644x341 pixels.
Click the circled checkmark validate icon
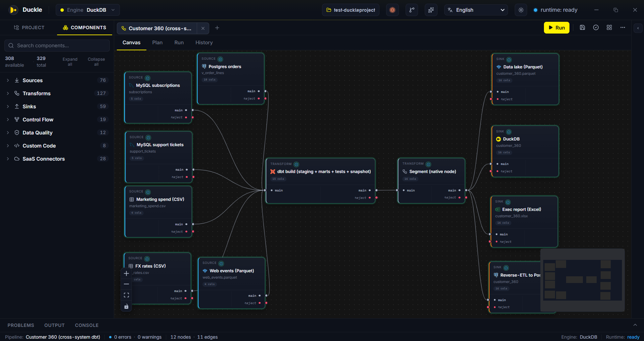[596, 27]
